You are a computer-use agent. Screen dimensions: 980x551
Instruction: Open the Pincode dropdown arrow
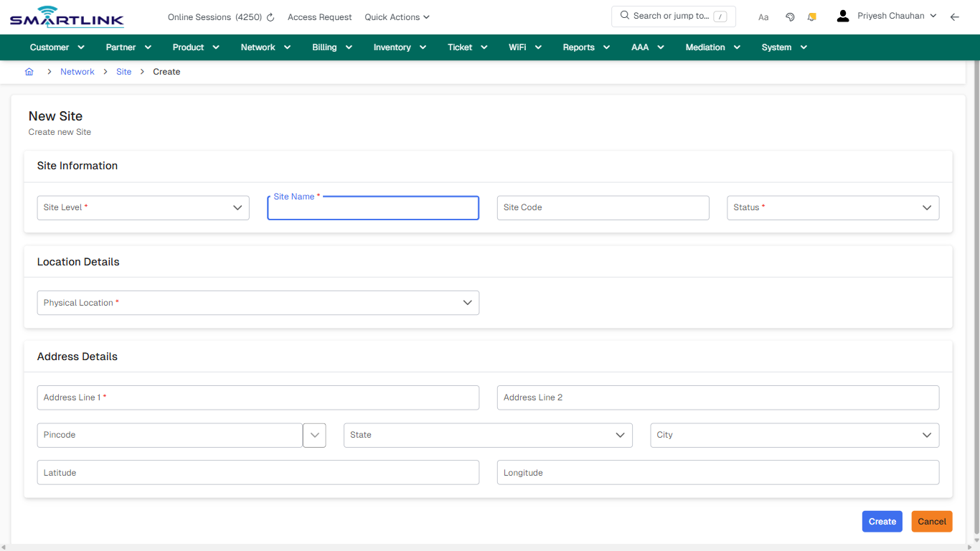(314, 435)
